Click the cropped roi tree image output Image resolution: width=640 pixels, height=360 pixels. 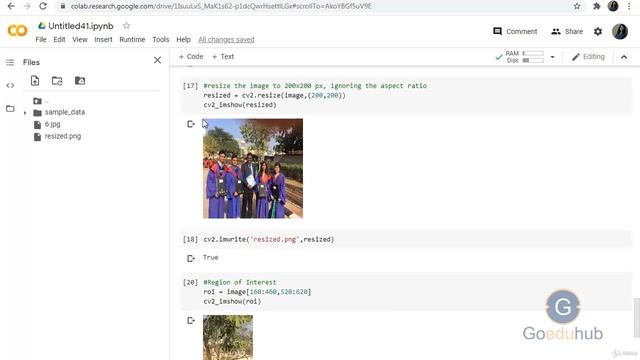[228, 338]
